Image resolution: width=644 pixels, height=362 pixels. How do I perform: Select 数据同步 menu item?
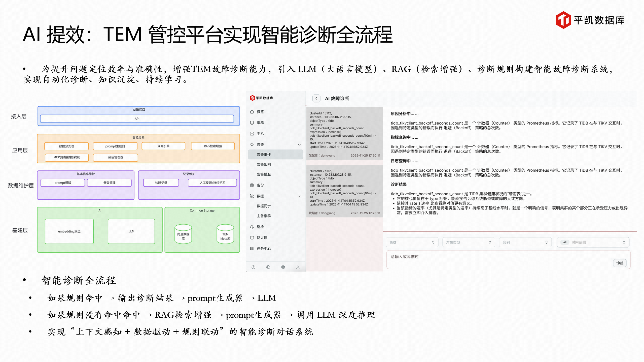[264, 206]
